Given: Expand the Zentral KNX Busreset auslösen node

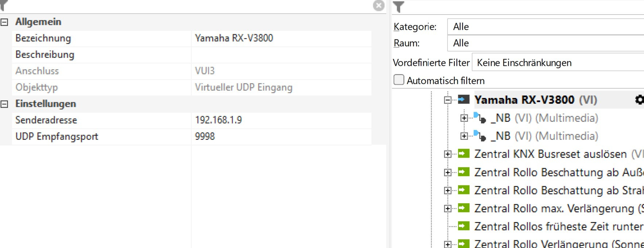Looking at the screenshot, I should coord(448,154).
